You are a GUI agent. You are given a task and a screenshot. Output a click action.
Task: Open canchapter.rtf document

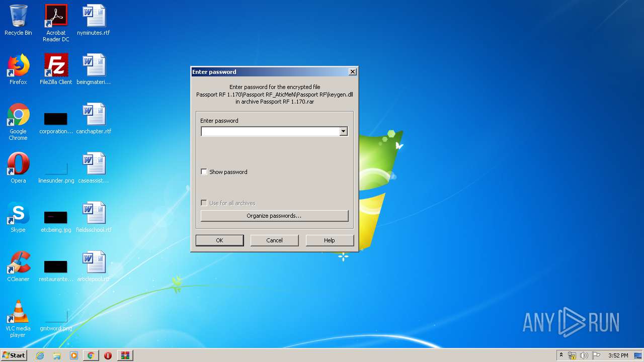[94, 119]
